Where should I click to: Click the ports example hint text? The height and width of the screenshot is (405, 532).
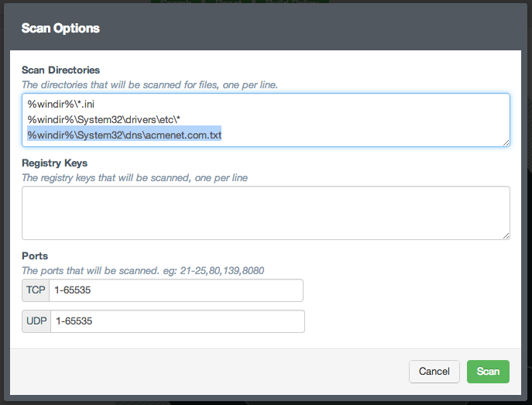coord(144,270)
